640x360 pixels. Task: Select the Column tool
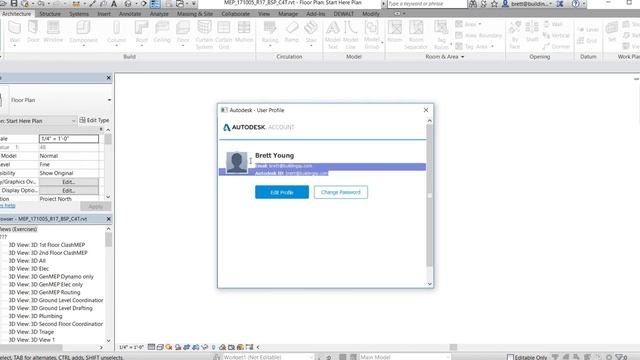pyautogui.click(x=116, y=32)
